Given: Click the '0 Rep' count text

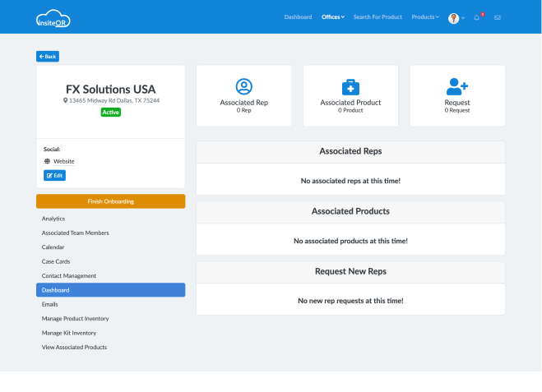Looking at the screenshot, I should 244,110.
